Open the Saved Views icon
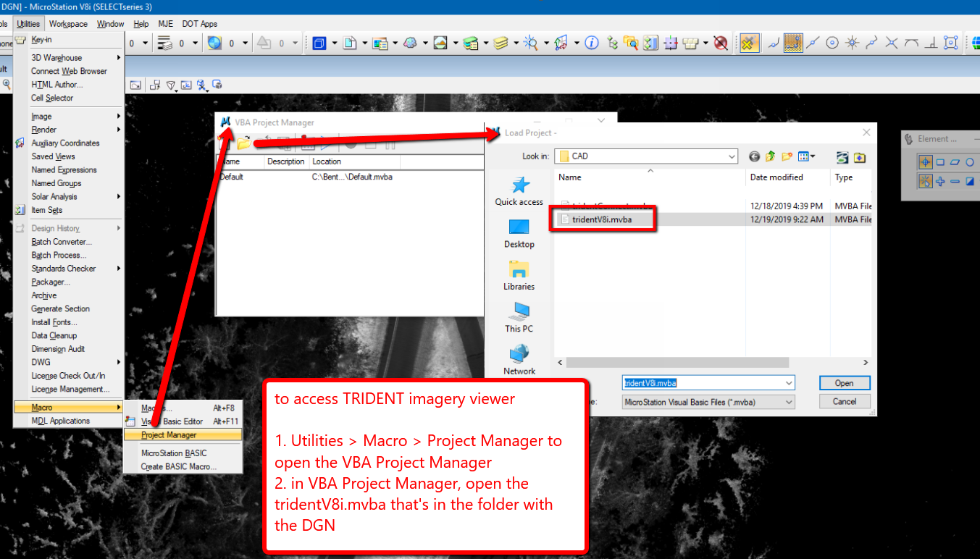Viewport: 980px width, 559px height. 440,43
